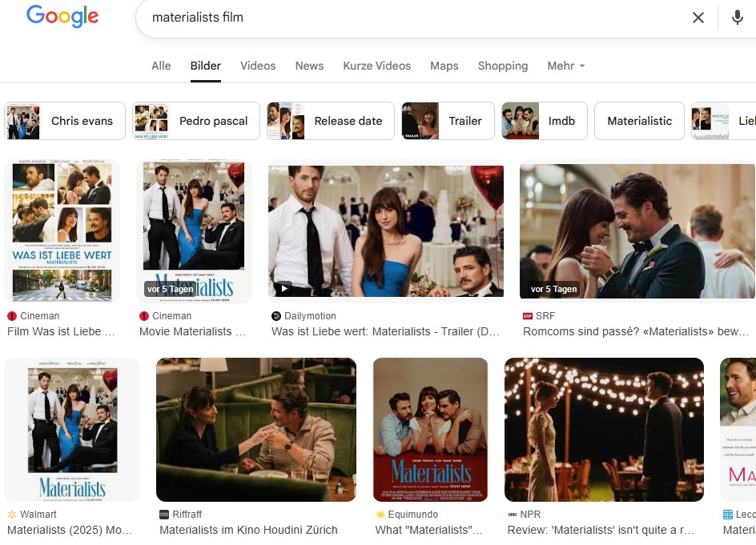
Task: Open link 'Materialists im Kino Houdini Zürich'
Action: pos(248,530)
